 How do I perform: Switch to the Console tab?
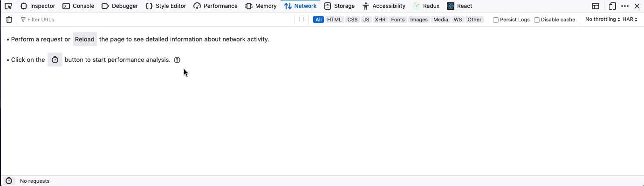coord(78,6)
